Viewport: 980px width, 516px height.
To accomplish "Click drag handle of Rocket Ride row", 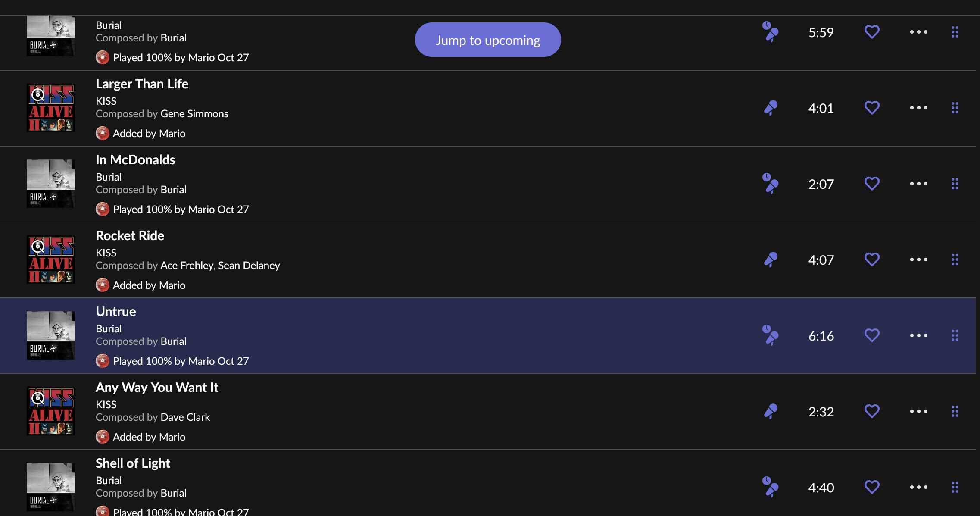I will (955, 260).
